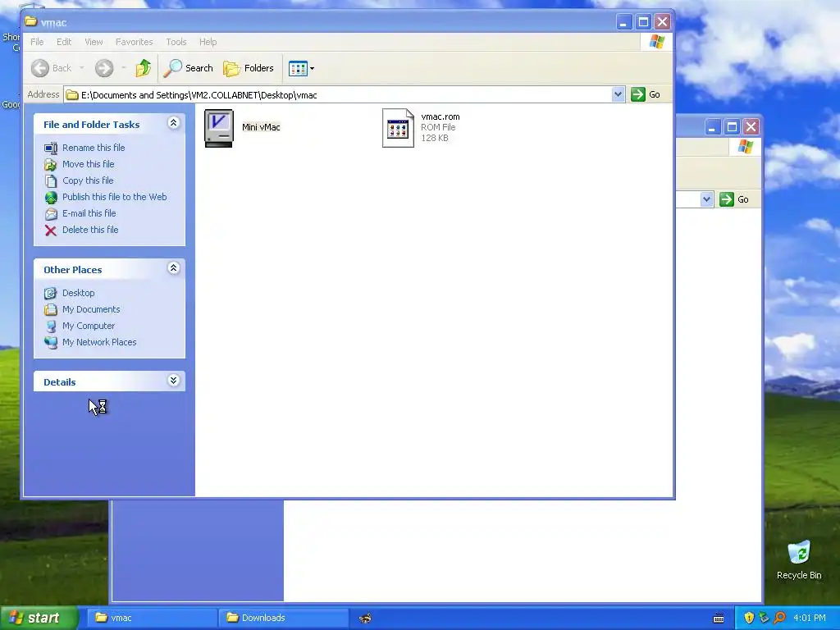Click Publish this file to the Web
Viewport: 840px width, 630px height.
[115, 197]
